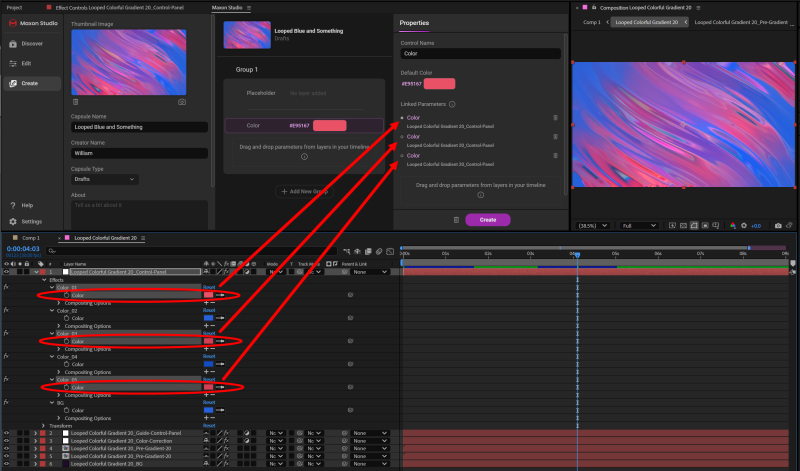Open the composition mini-flowchart in timeline
The image size is (800, 471).
(347, 251)
